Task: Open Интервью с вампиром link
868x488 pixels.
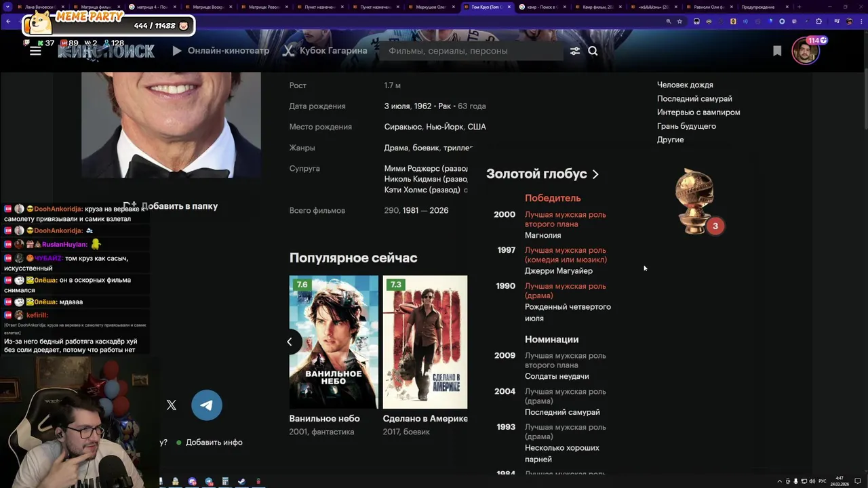Action: (x=698, y=113)
